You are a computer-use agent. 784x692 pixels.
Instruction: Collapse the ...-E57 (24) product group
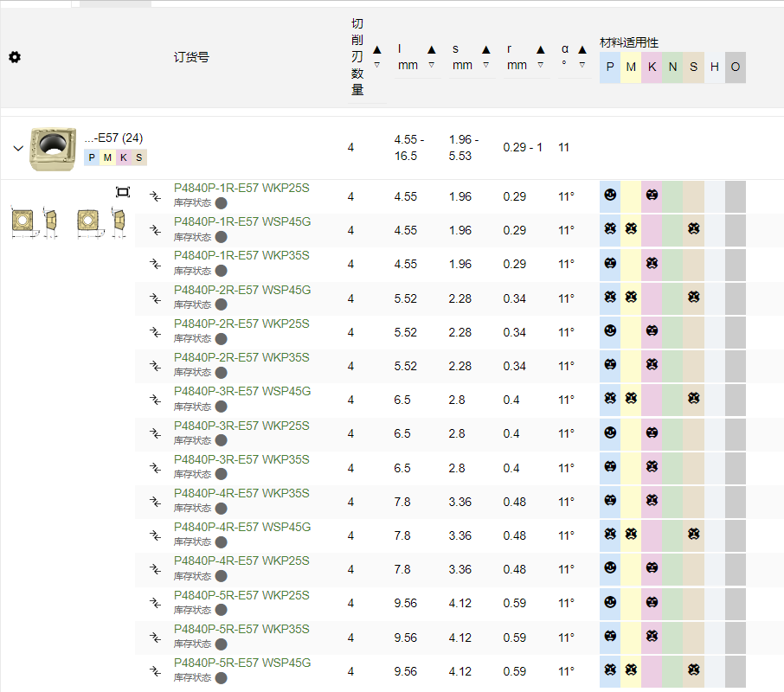pyautogui.click(x=17, y=148)
